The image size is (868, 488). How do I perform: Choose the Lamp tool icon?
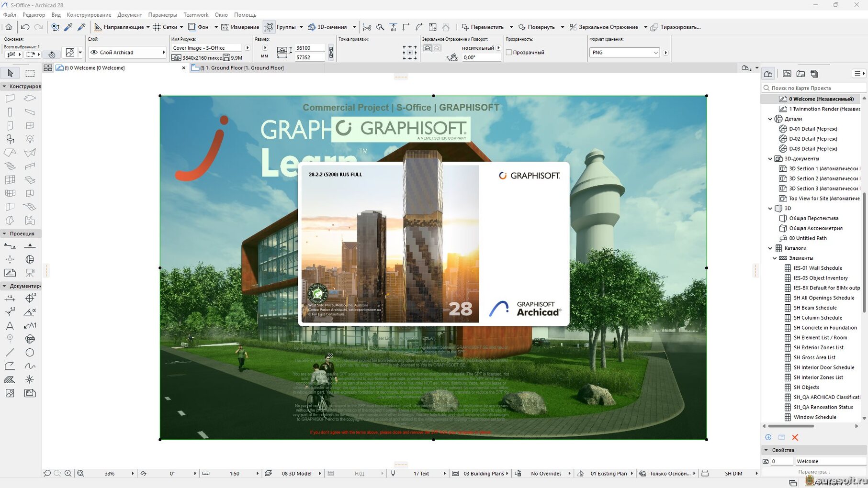pos(30,139)
